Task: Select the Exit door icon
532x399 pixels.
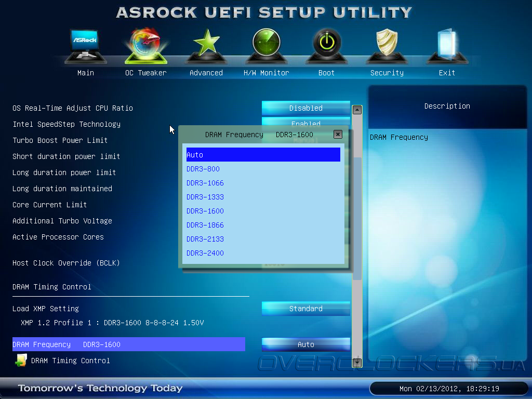Action: click(x=447, y=46)
